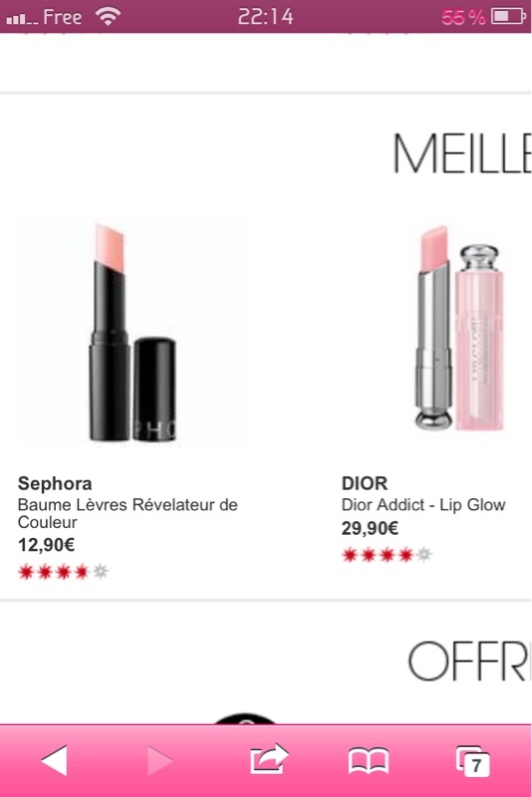Tap the MEILLE section heading
The image size is (532, 797).
coord(461,154)
